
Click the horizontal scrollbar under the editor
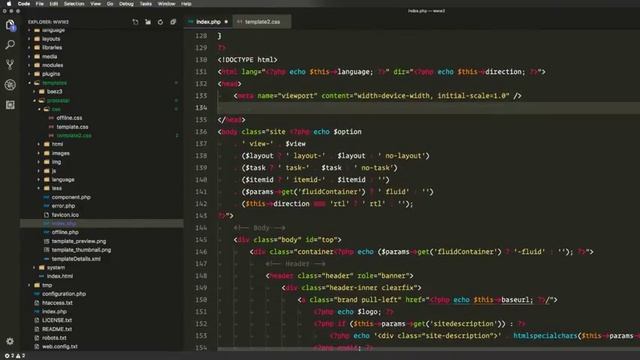(429, 349)
